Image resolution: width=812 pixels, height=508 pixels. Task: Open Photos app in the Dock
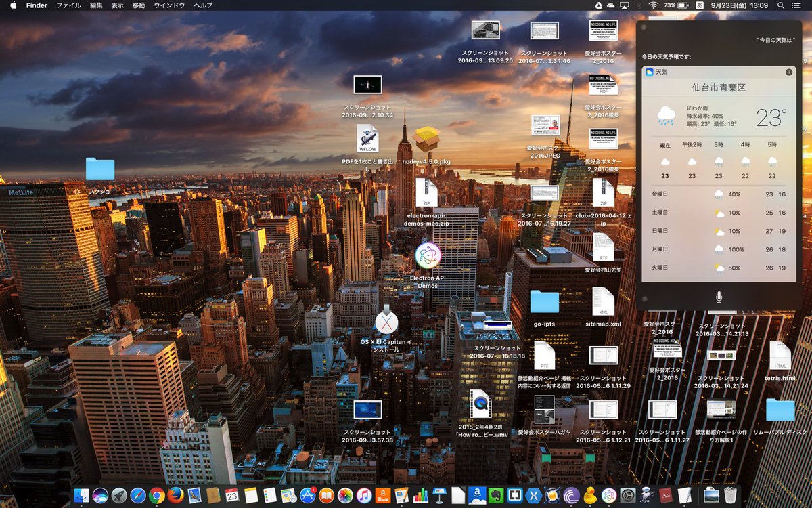pyautogui.click(x=345, y=495)
